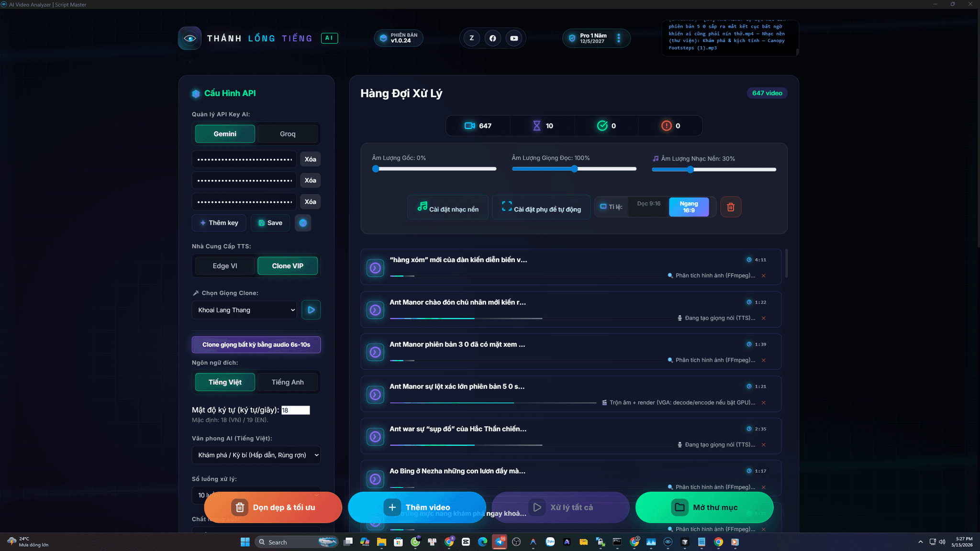The height and width of the screenshot is (551, 980).
Task: Choose Clone VIP as TTS provider
Action: coord(288,266)
